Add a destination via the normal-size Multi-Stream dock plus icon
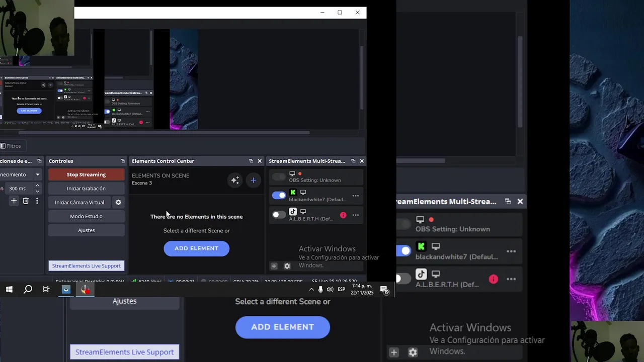644x362 pixels. (274, 266)
